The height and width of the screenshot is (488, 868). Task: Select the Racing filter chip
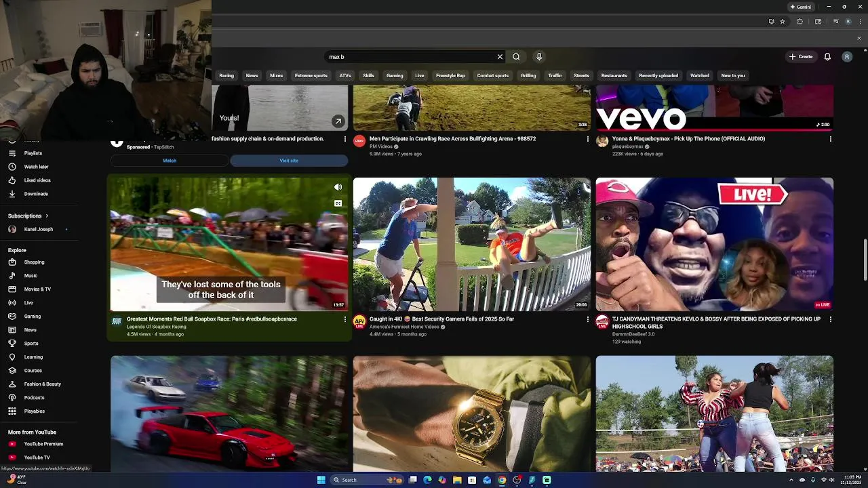[226, 76]
